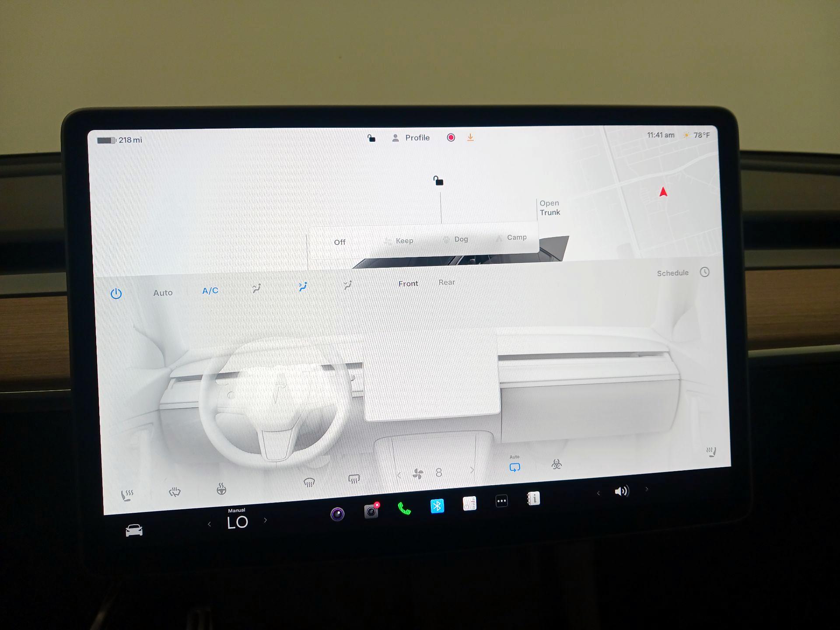
Task: Tap the sun weather icon
Action: coord(686,135)
